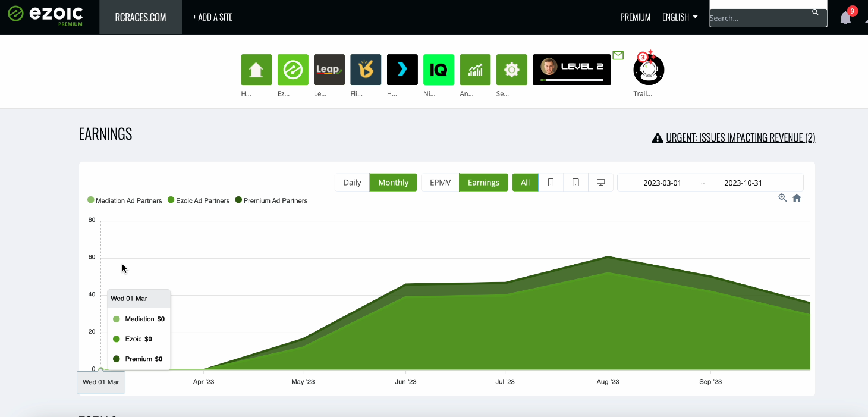Edit the end date 2023-10-31
Screen dimensions: 868x417
coord(743,183)
